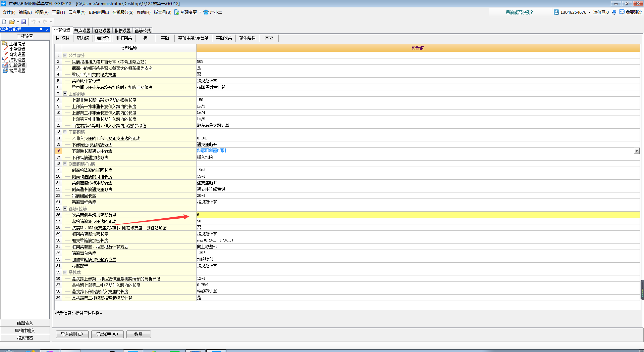The image size is (644, 352).
Task: Click the 弯钩设置 icon in navigation
Action: (5, 54)
